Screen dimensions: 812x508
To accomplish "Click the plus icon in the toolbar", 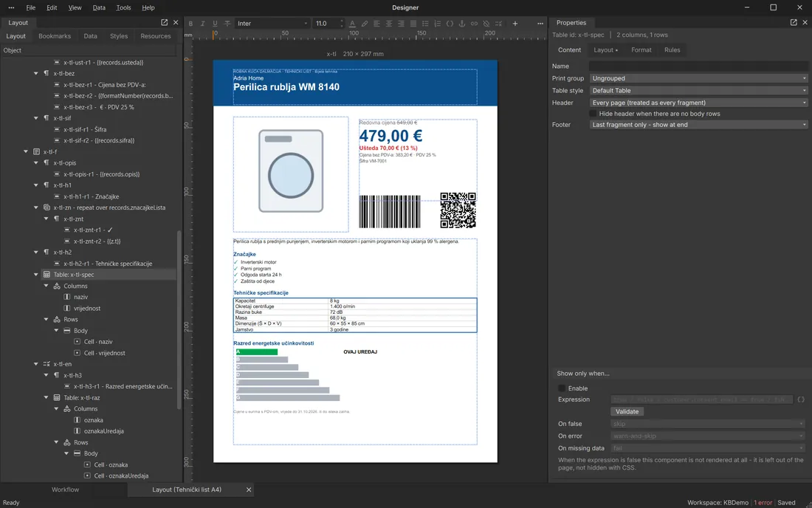I will [515, 24].
